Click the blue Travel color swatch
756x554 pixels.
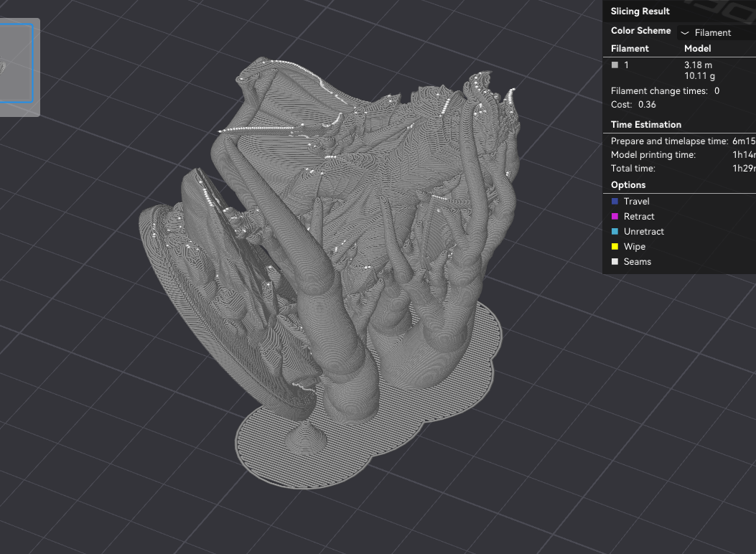pyautogui.click(x=615, y=202)
